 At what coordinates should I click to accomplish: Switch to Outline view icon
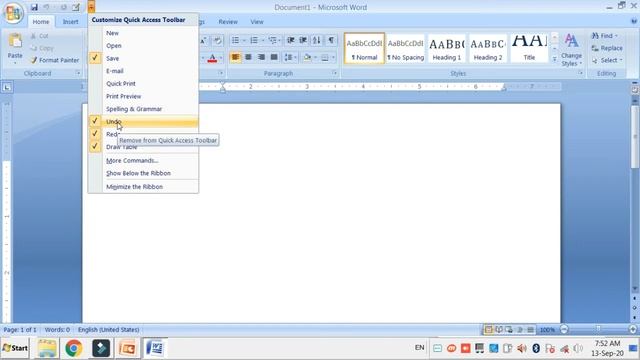(520, 329)
